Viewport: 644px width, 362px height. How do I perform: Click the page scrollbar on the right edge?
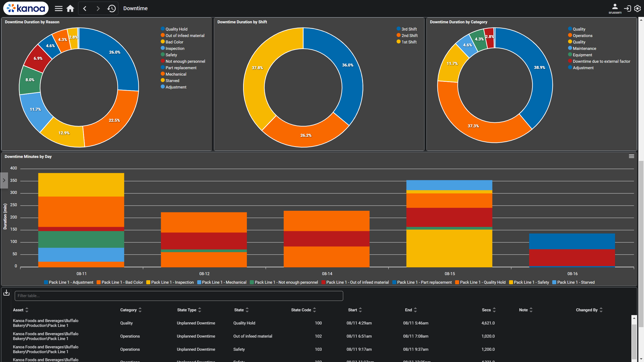click(x=641, y=244)
